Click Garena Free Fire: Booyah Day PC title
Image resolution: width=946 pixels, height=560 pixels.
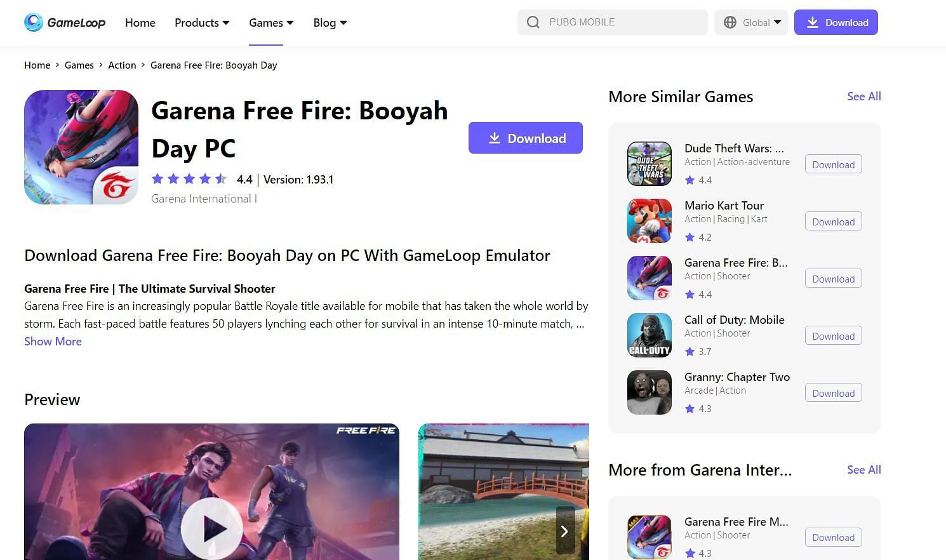click(300, 130)
